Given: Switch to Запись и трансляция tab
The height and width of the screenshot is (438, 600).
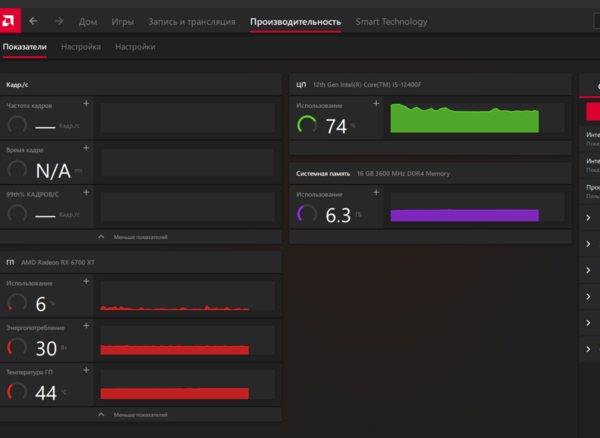Looking at the screenshot, I should (x=191, y=21).
